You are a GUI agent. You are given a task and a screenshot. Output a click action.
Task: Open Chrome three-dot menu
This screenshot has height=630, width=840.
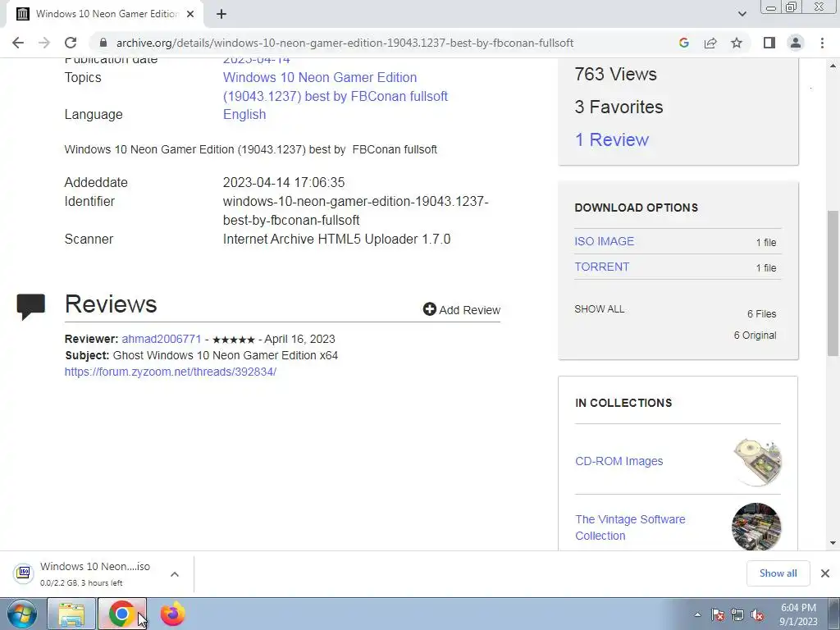click(822, 43)
